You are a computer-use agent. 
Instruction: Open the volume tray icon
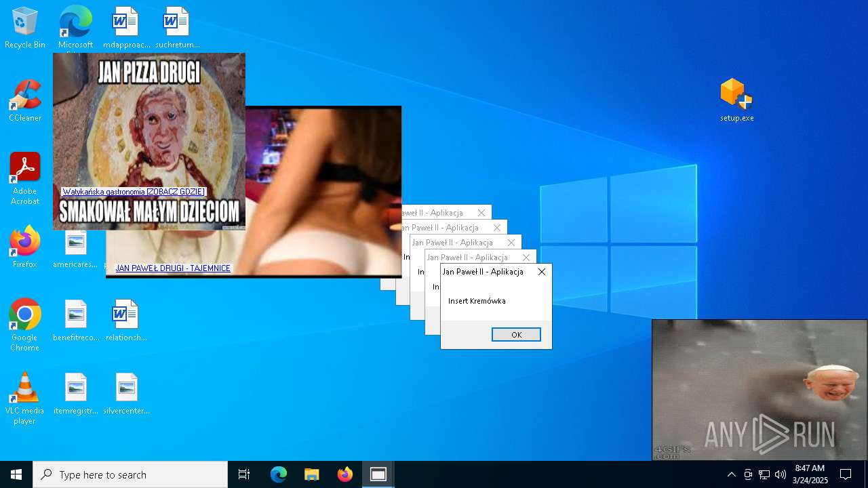[781, 474]
